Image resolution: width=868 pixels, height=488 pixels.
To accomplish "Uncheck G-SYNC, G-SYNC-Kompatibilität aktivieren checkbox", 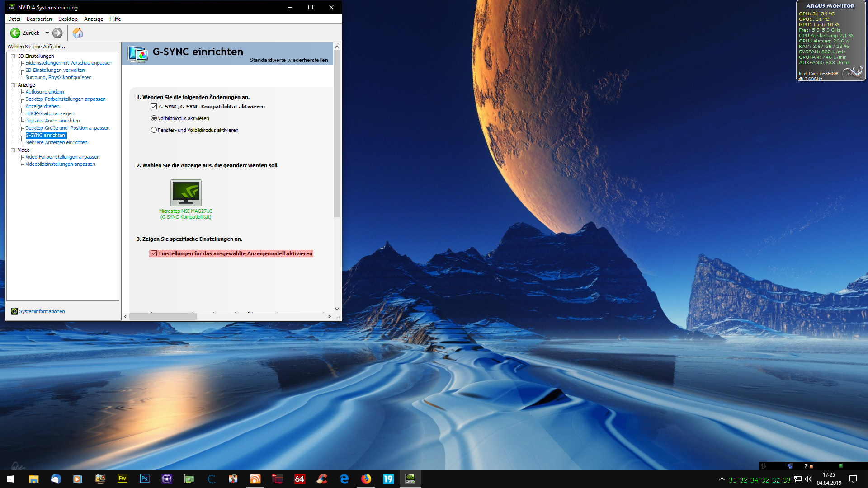I will point(154,107).
